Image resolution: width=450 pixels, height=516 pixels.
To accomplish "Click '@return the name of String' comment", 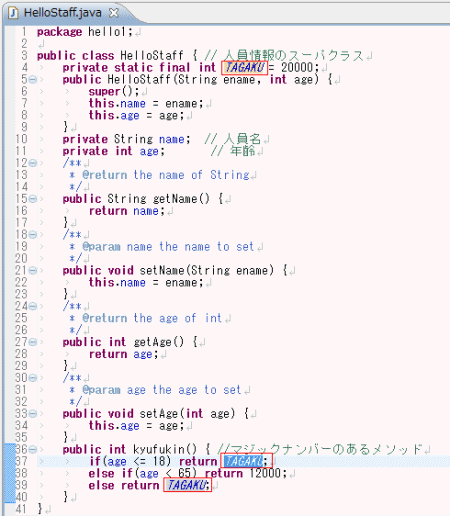I will (166, 175).
